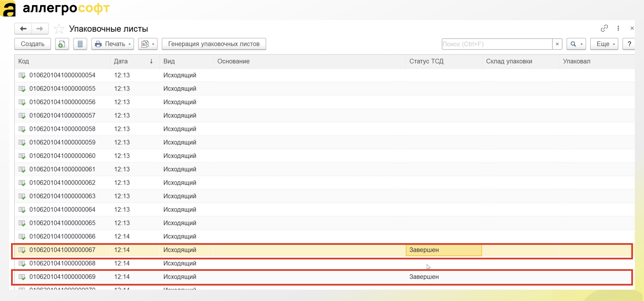Click document icon of row 0106201041000000056

pyautogui.click(x=22, y=102)
